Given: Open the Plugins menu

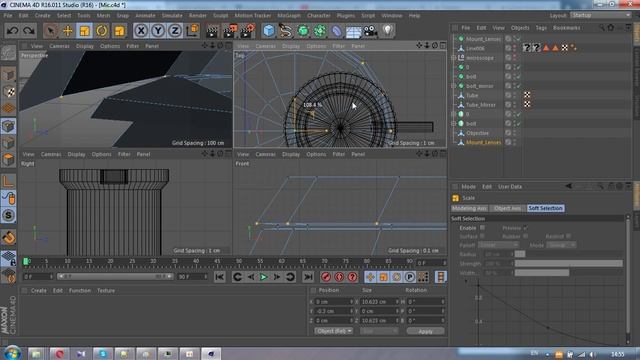Looking at the screenshot, I should [346, 16].
